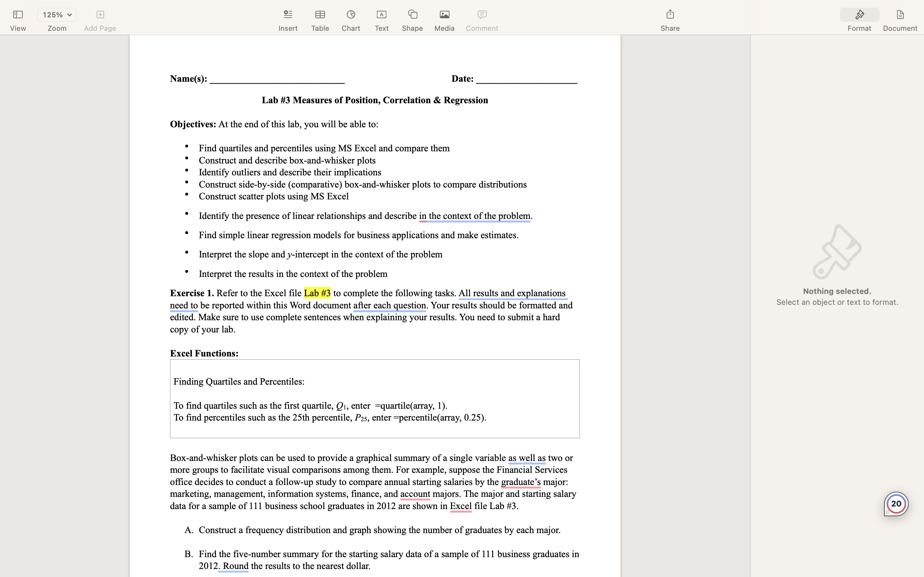Insert a Table from toolbar

pyautogui.click(x=320, y=15)
